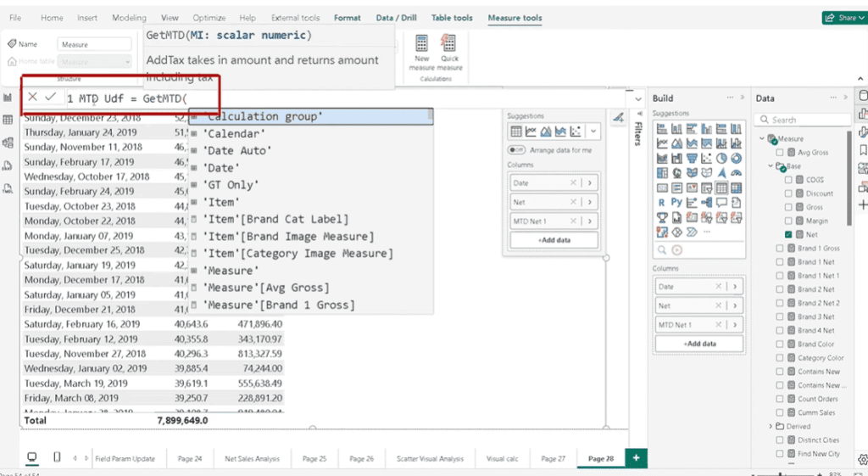Viewport: 868px width, 476px height.
Task: Select the matrix visual in Build pane
Action: [x=737, y=188]
